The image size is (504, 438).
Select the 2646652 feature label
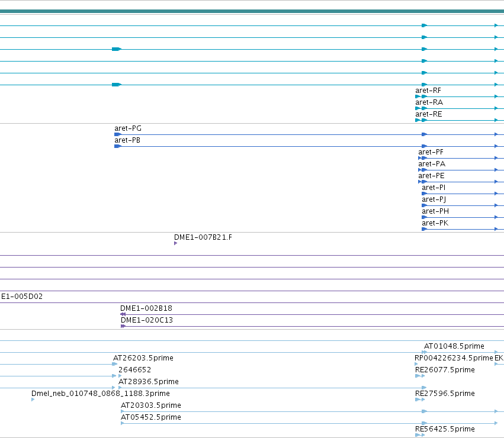click(x=134, y=370)
